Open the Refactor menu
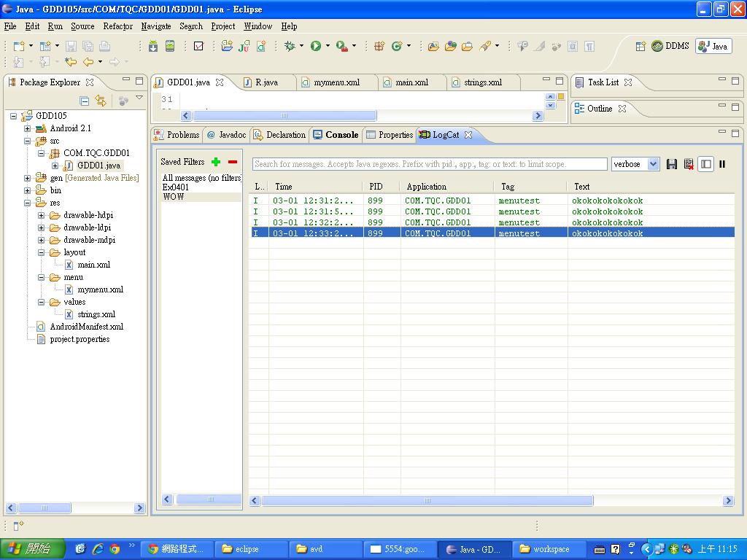 [117, 26]
